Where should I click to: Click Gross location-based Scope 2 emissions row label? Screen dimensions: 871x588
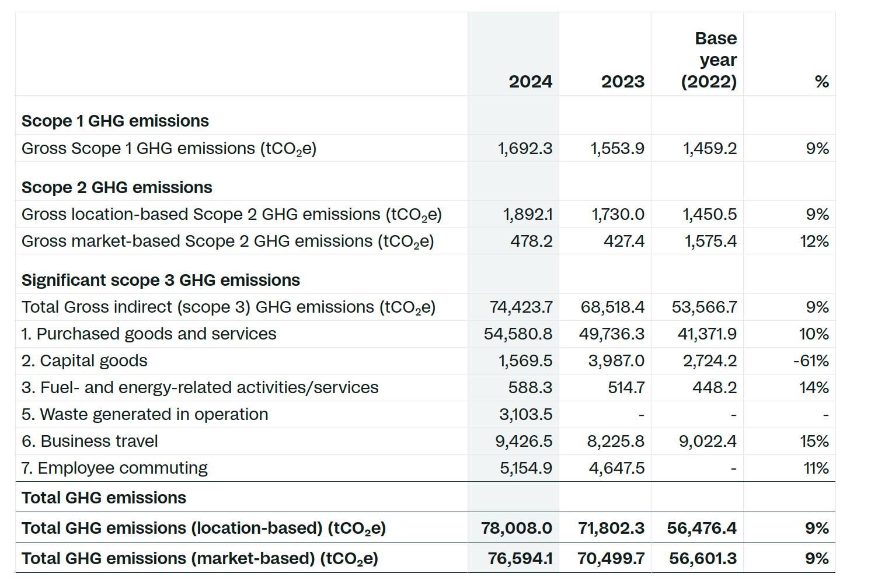(x=231, y=215)
